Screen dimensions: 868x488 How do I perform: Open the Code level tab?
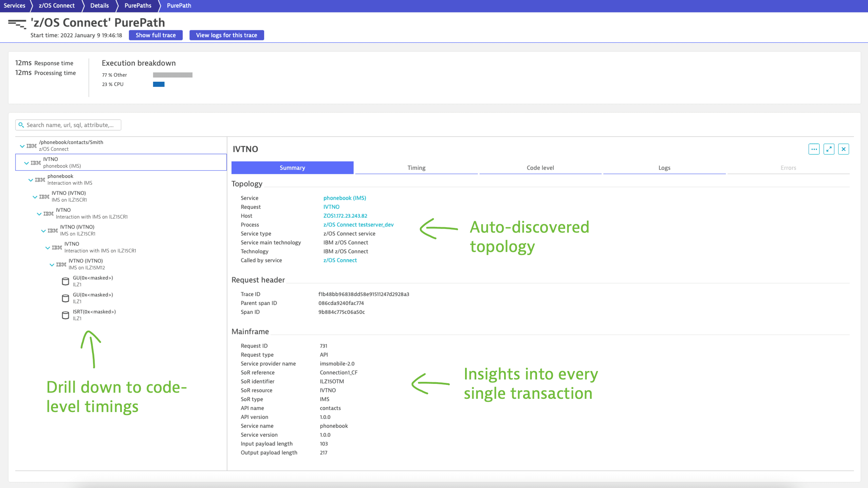[x=540, y=168]
